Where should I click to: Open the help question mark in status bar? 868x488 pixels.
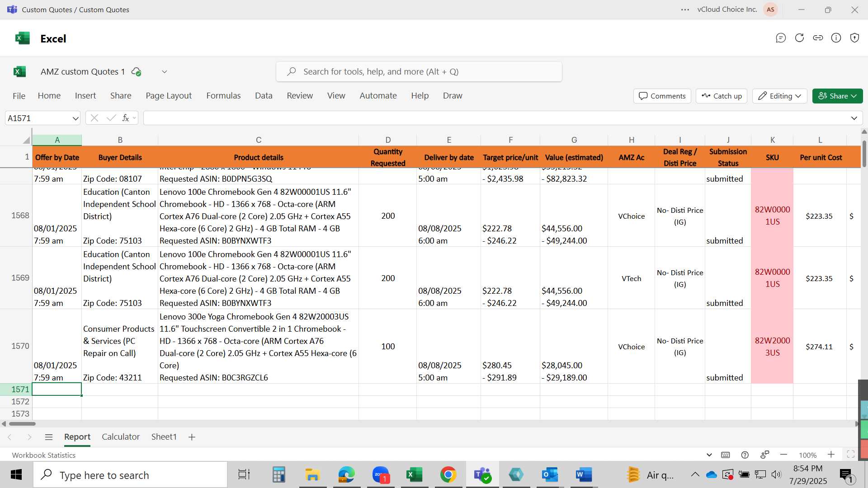click(745, 455)
